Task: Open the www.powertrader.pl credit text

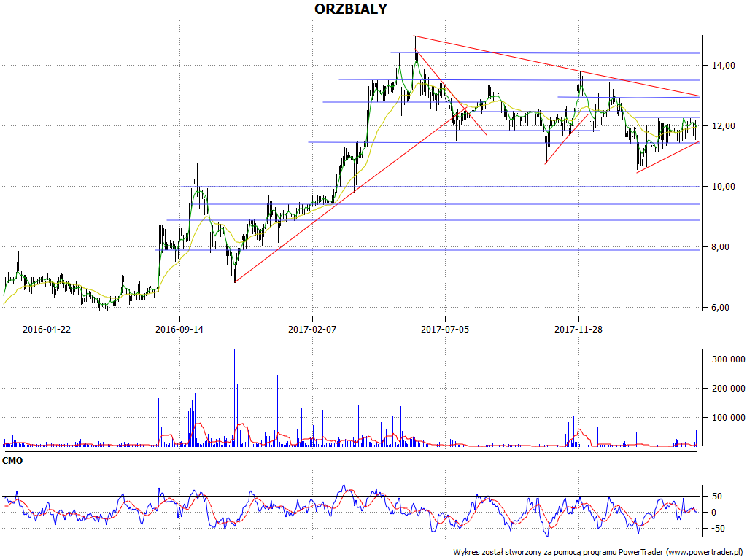Action: point(704,552)
